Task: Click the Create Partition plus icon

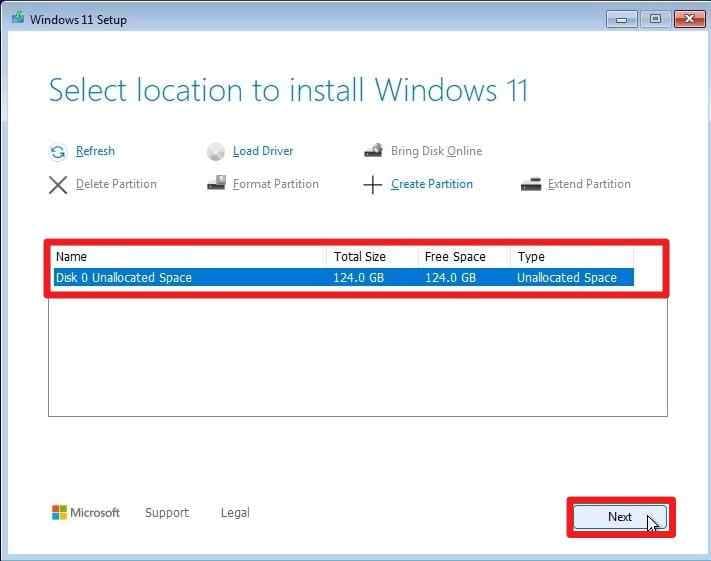Action: click(372, 185)
